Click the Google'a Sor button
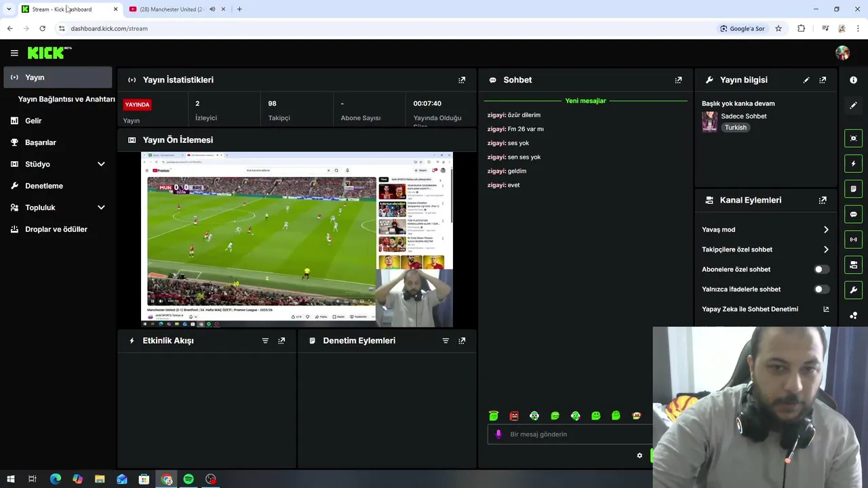 pyautogui.click(x=743, y=28)
